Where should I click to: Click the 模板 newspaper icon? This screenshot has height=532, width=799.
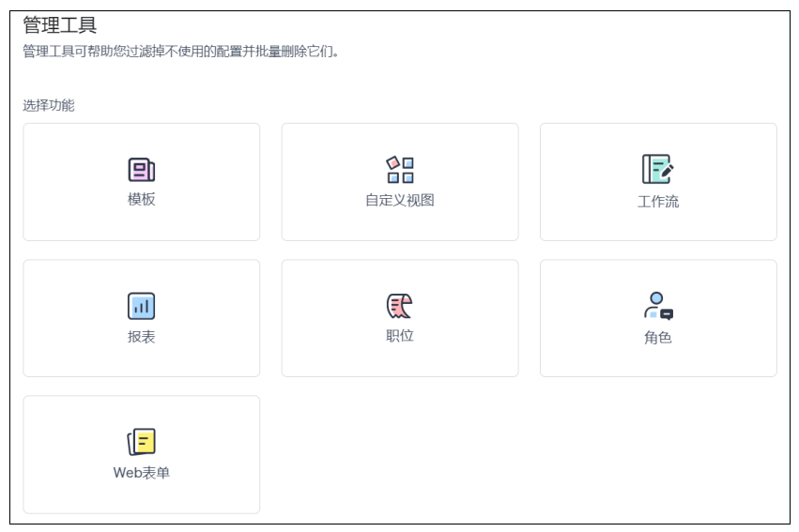click(141, 170)
